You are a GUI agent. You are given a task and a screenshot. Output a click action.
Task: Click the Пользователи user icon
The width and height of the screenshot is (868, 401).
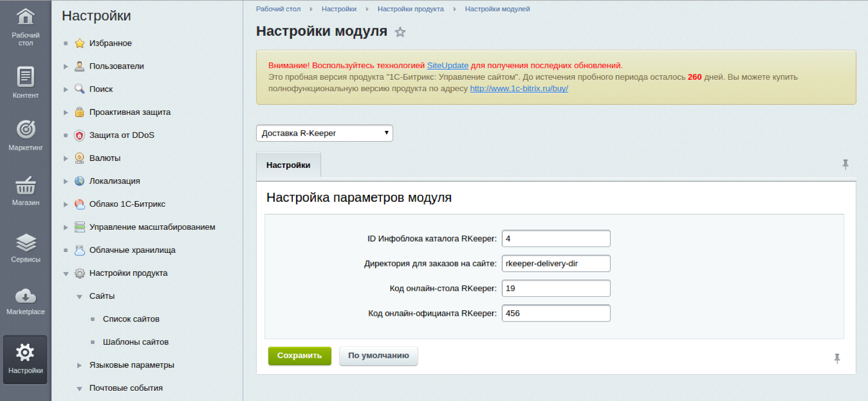[79, 66]
